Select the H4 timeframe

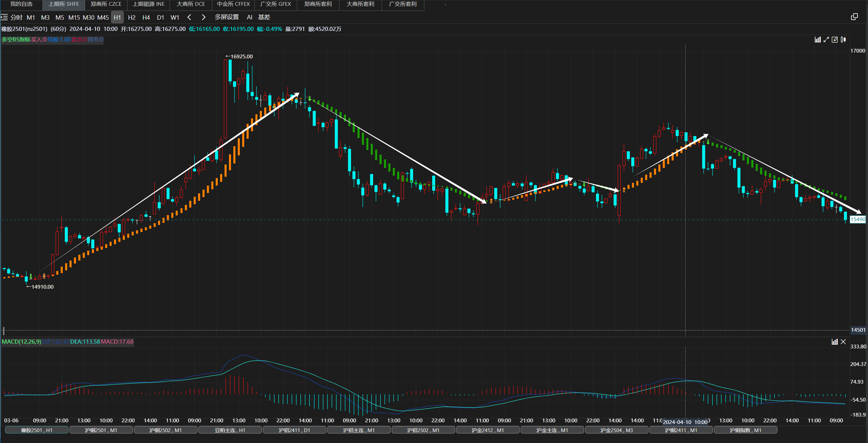tap(146, 17)
